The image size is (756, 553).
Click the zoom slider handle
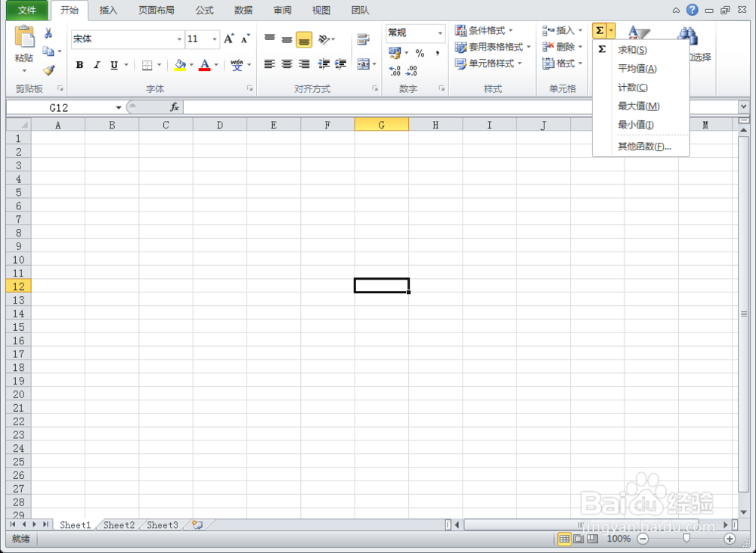(686, 539)
